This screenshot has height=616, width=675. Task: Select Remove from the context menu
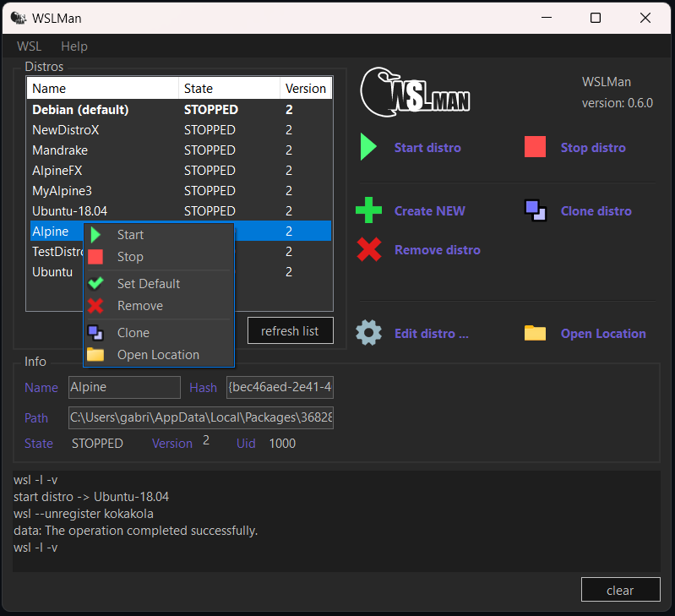139,306
